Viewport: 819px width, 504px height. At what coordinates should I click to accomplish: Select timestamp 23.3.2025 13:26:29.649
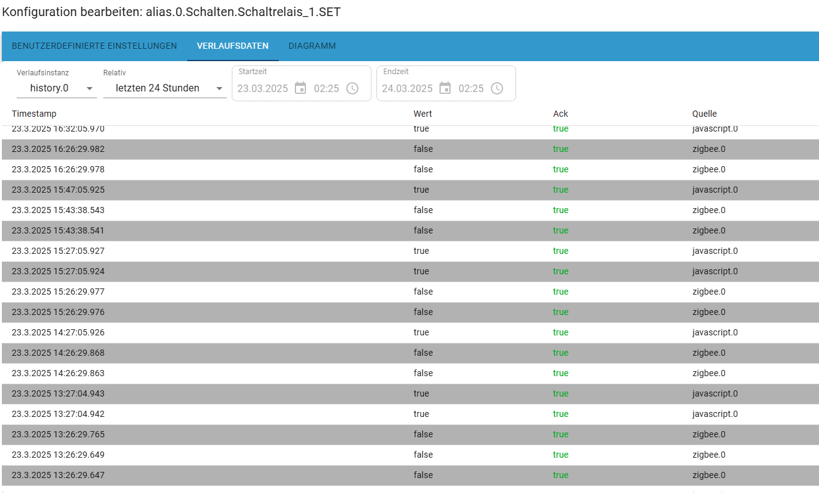click(58, 455)
